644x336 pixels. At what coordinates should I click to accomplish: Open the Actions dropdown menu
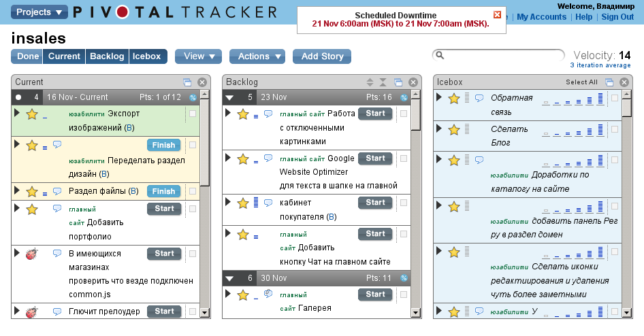[257, 56]
